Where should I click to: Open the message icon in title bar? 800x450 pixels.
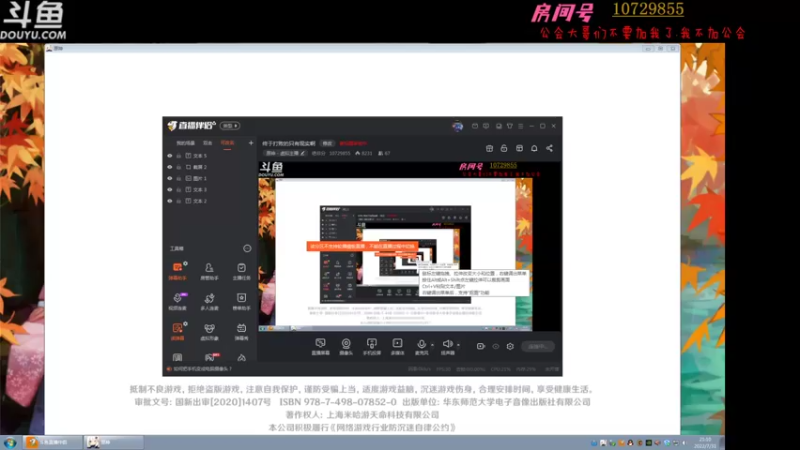click(x=486, y=126)
